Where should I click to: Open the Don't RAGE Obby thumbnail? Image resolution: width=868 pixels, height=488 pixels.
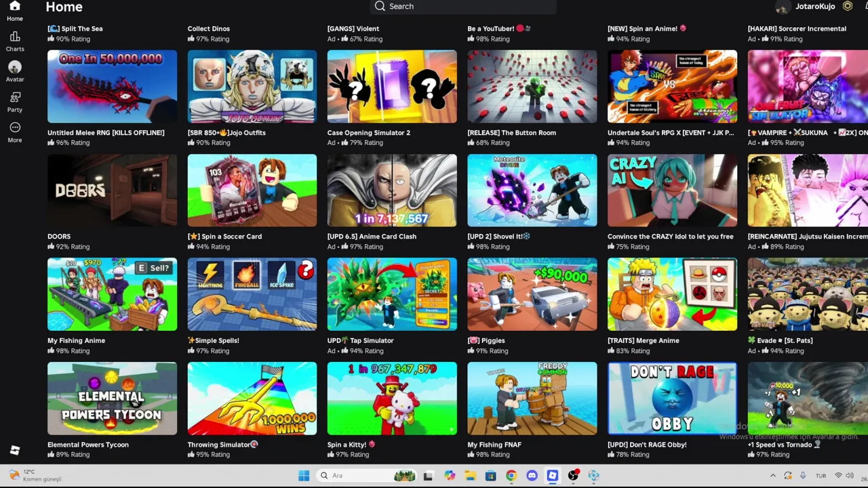[672, 399]
